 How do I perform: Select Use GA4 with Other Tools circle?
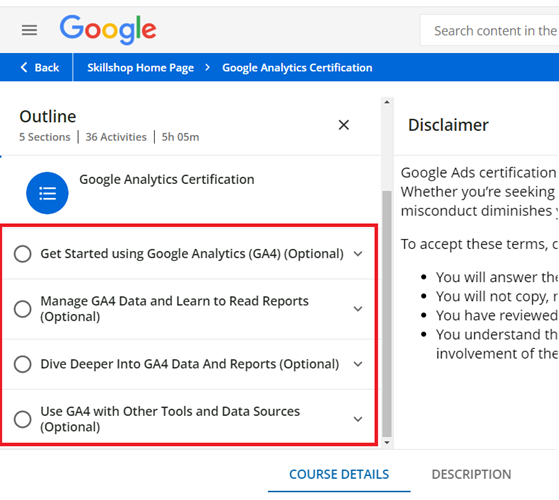(x=22, y=419)
